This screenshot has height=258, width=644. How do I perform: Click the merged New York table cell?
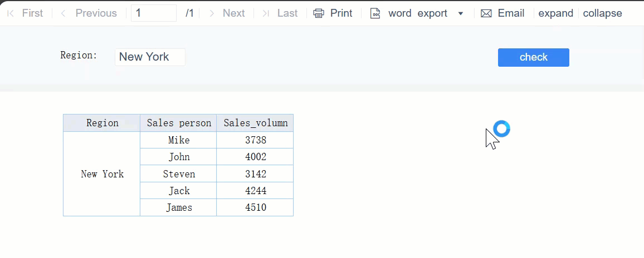tap(102, 174)
